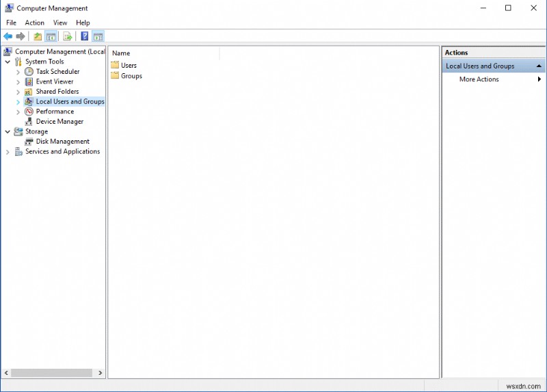547x392 pixels.
Task: Toggle Show/Hide Console Tree toolbar icon
Action: tap(51, 36)
